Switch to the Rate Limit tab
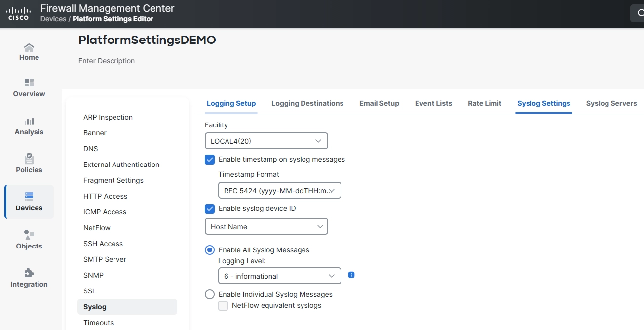 [485, 103]
